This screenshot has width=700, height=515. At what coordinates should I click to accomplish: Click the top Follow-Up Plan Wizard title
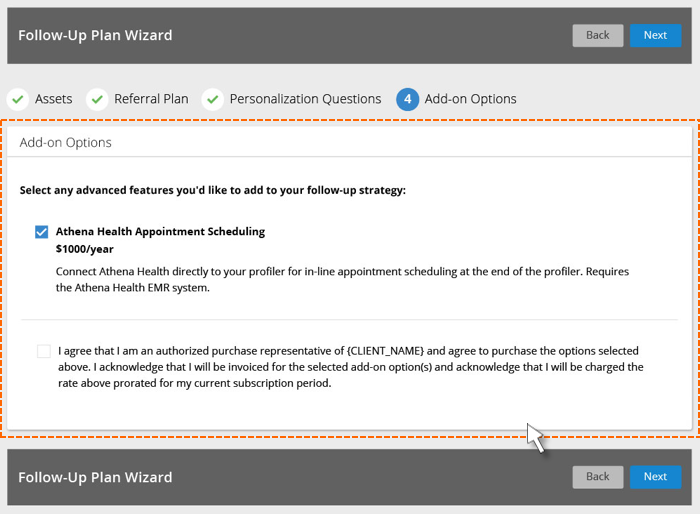coord(95,35)
